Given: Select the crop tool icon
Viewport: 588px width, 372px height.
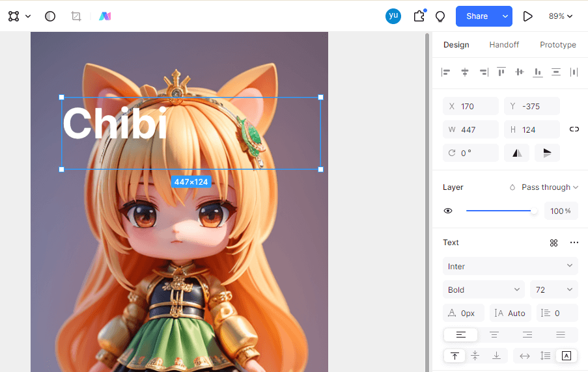Looking at the screenshot, I should click(76, 16).
